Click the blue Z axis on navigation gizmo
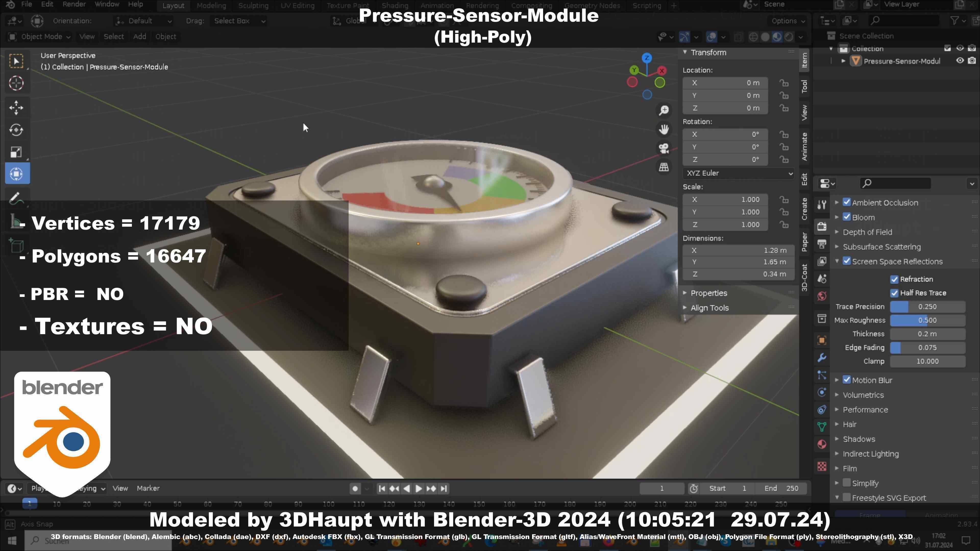 pos(647,58)
